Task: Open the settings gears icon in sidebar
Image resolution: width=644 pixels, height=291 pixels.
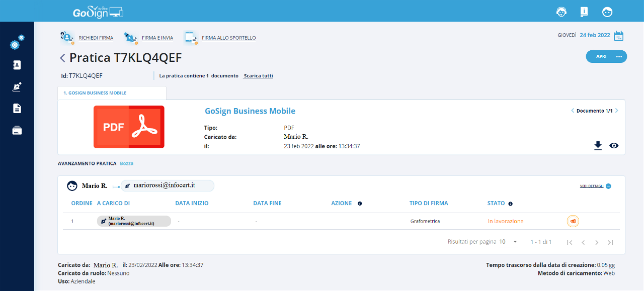Action: (x=17, y=44)
